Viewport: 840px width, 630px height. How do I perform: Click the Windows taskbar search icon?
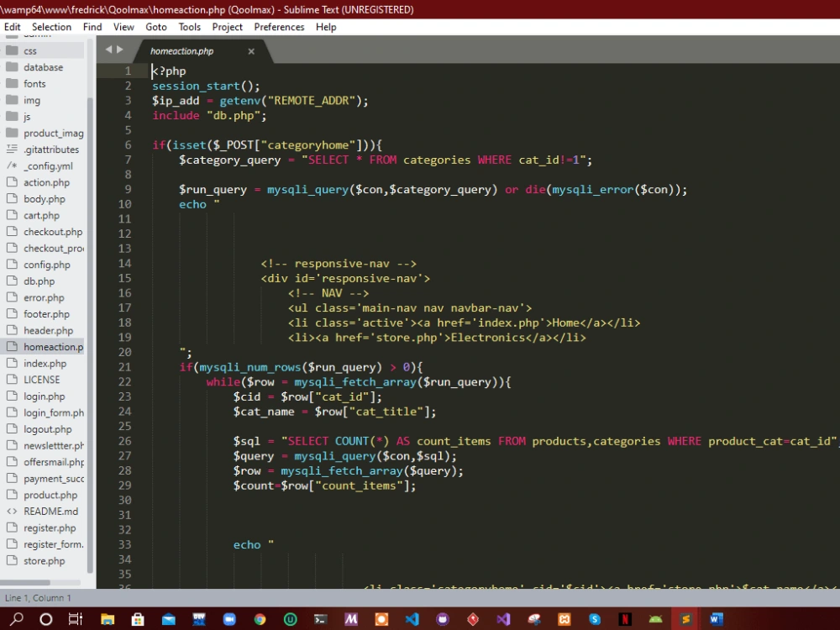click(x=17, y=619)
